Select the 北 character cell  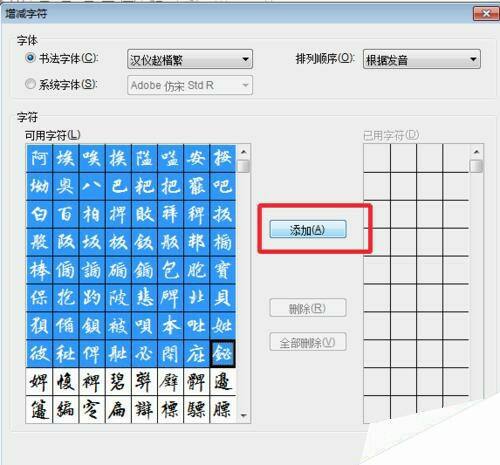click(196, 298)
